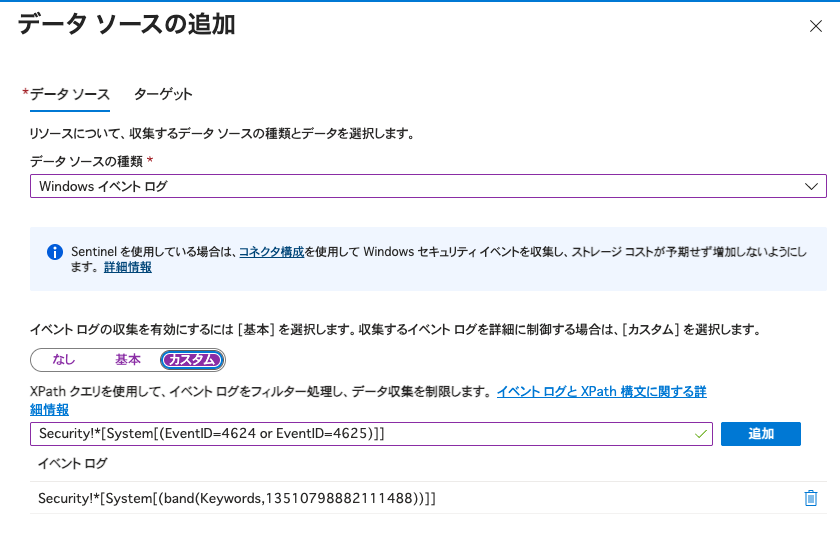
Task: Choose the 基本 collection option
Action: pyautogui.click(x=127, y=360)
